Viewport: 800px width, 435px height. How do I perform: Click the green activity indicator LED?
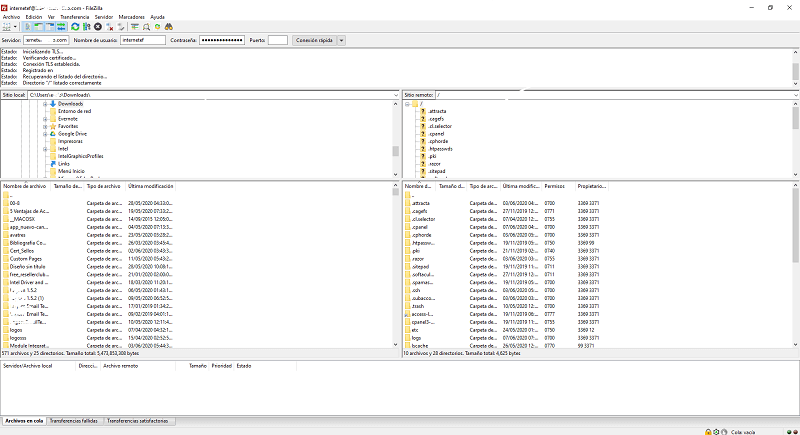click(789, 432)
